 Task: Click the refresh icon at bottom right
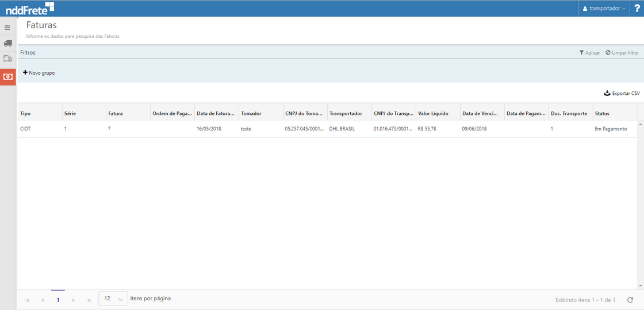630,300
